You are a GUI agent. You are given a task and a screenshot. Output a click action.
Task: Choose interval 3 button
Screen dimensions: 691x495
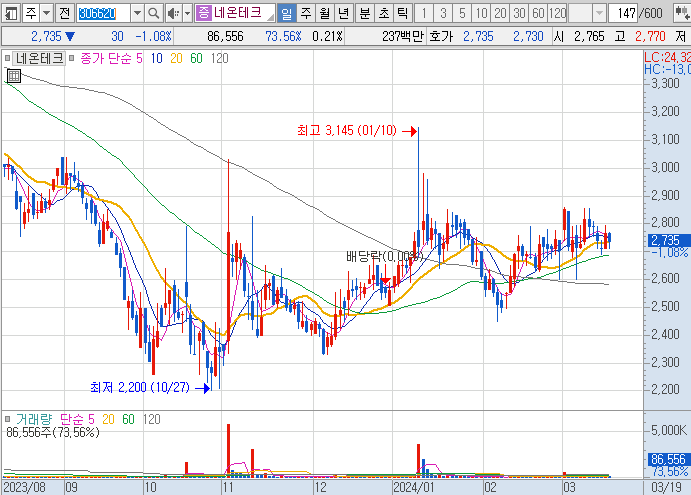(443, 13)
